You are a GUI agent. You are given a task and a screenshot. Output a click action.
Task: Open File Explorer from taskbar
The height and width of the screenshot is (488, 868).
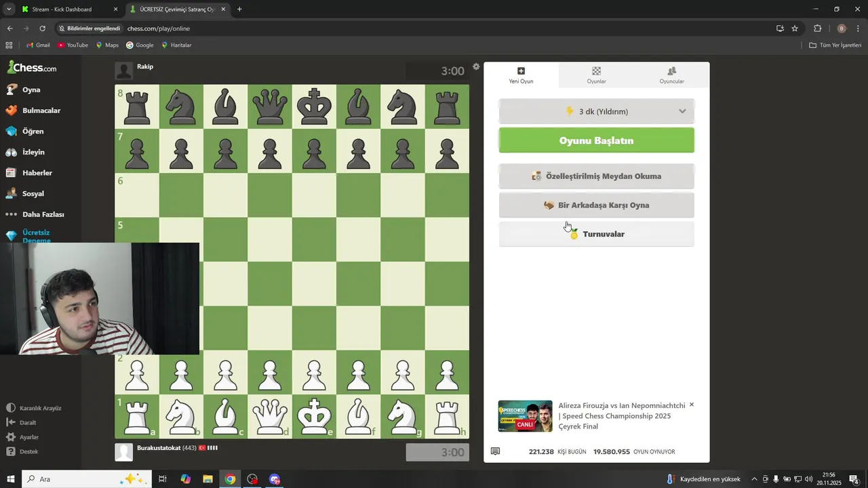click(x=208, y=479)
